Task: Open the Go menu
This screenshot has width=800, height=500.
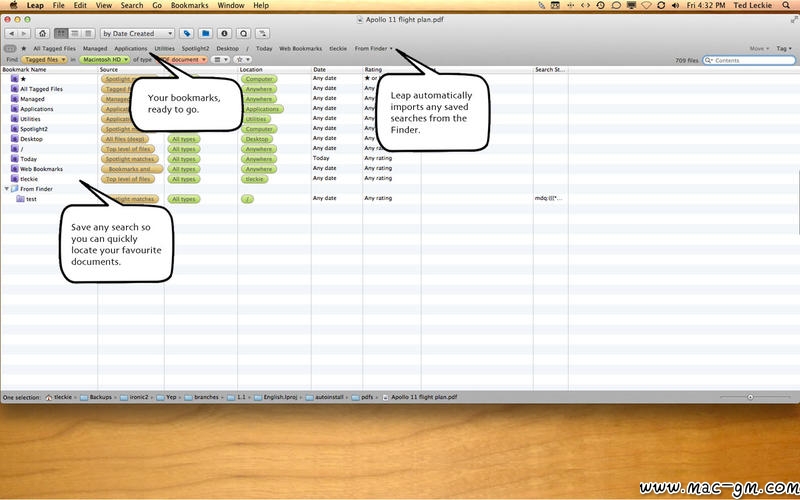Action: tap(157, 5)
